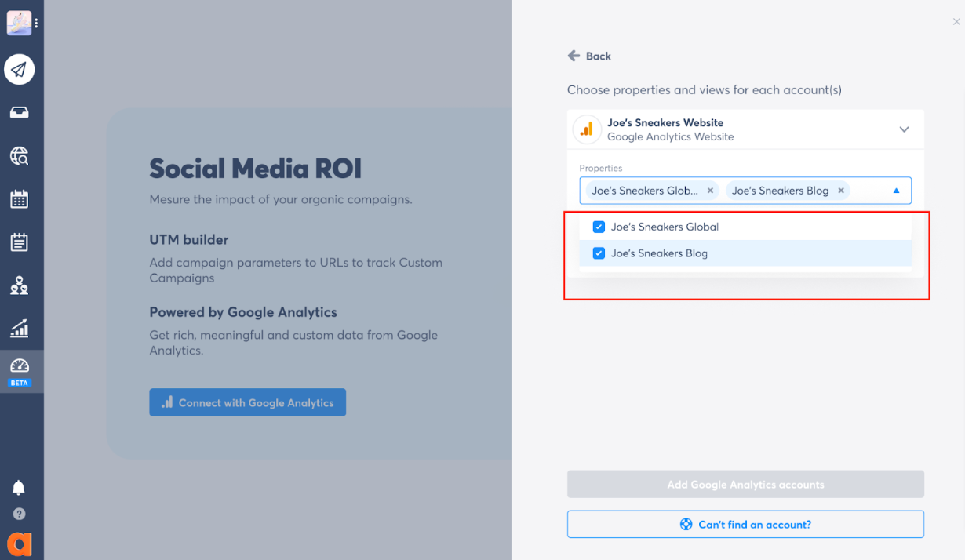Viewport: 965px width, 560px height.
Task: Uncheck Joe's Sneakers Global checkbox
Action: [x=599, y=227]
